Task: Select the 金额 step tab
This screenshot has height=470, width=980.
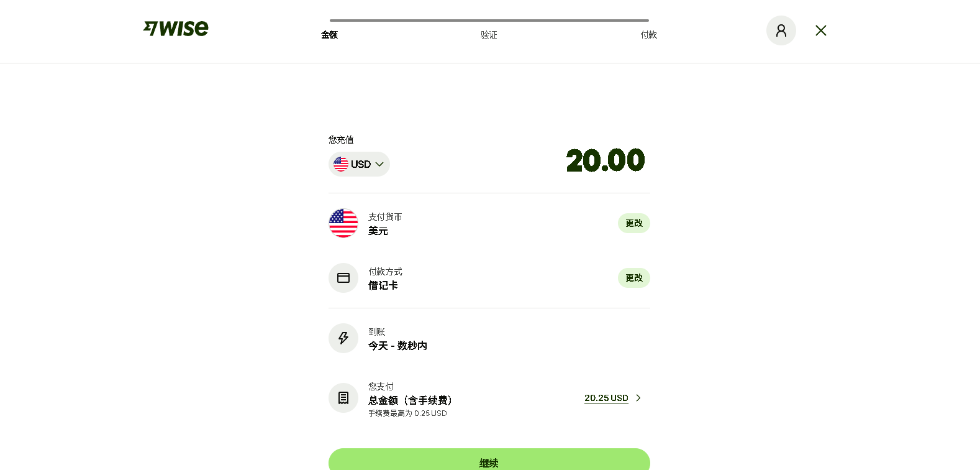Action: coord(329,35)
